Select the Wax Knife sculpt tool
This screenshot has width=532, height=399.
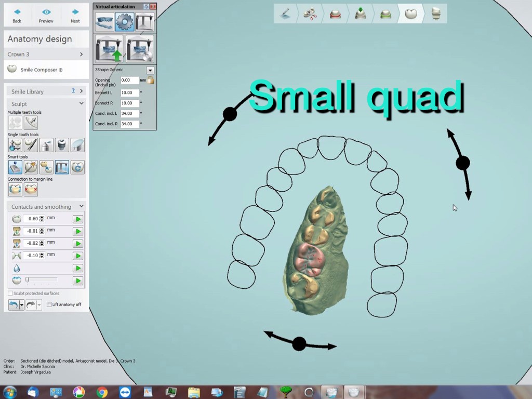[31, 145]
